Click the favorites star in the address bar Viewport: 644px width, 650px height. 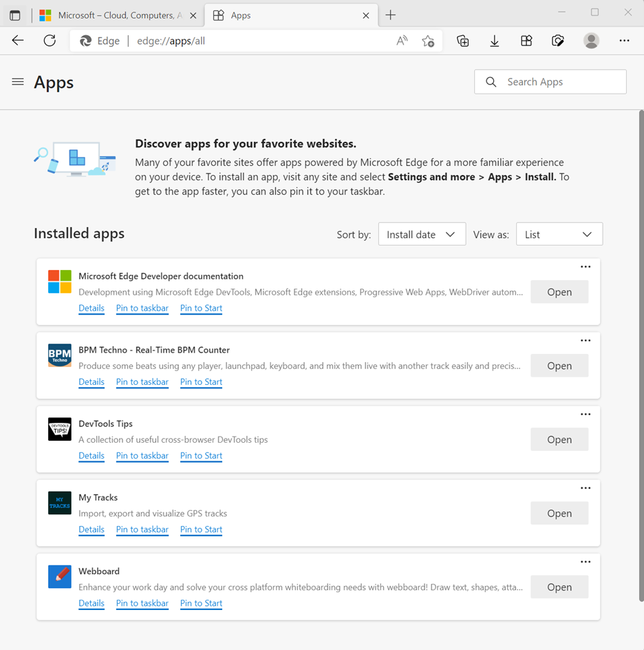(x=428, y=41)
